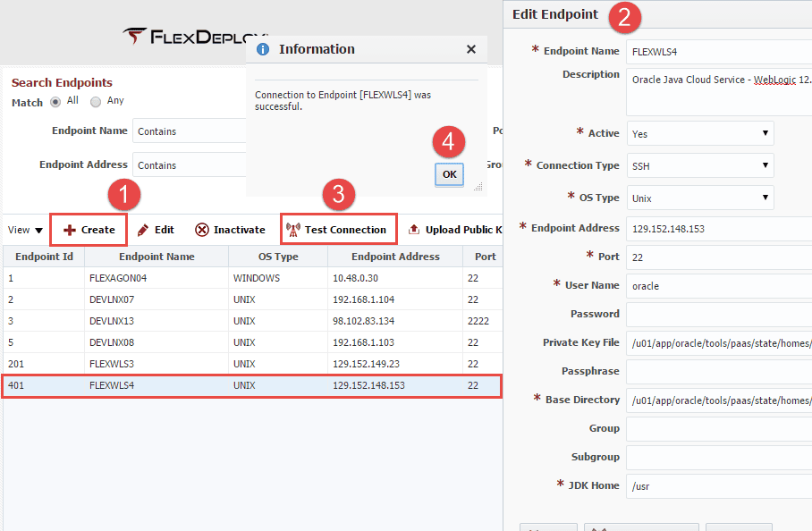Screen dimensions: 812x531
Task: Click the Endpoint Name Contains search field
Action: (x=189, y=131)
